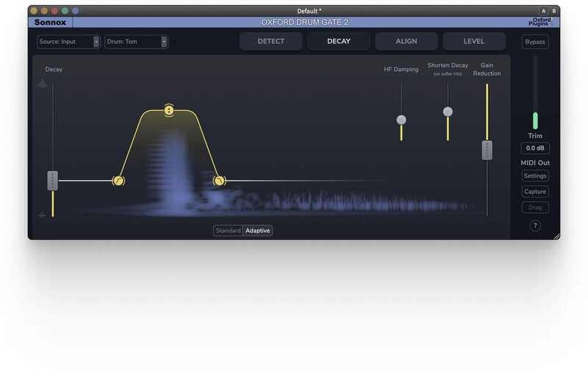
Task: Click the HF Damping slider handle
Action: click(x=401, y=120)
